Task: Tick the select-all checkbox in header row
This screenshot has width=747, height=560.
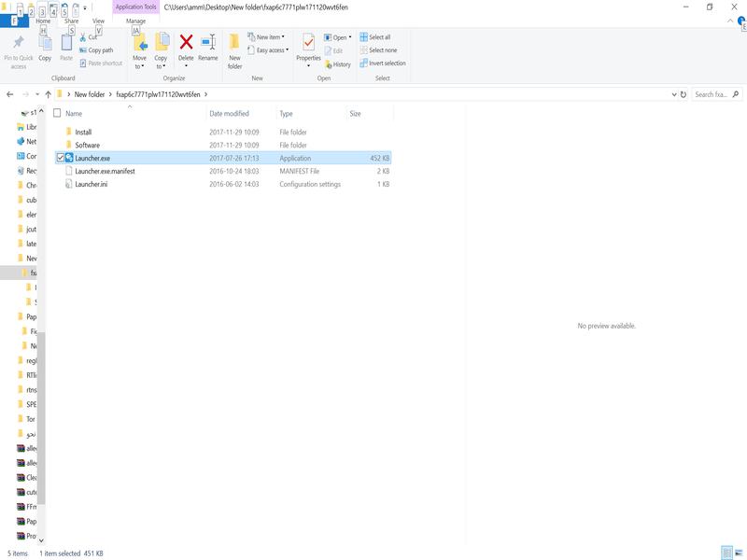Action: click(57, 114)
